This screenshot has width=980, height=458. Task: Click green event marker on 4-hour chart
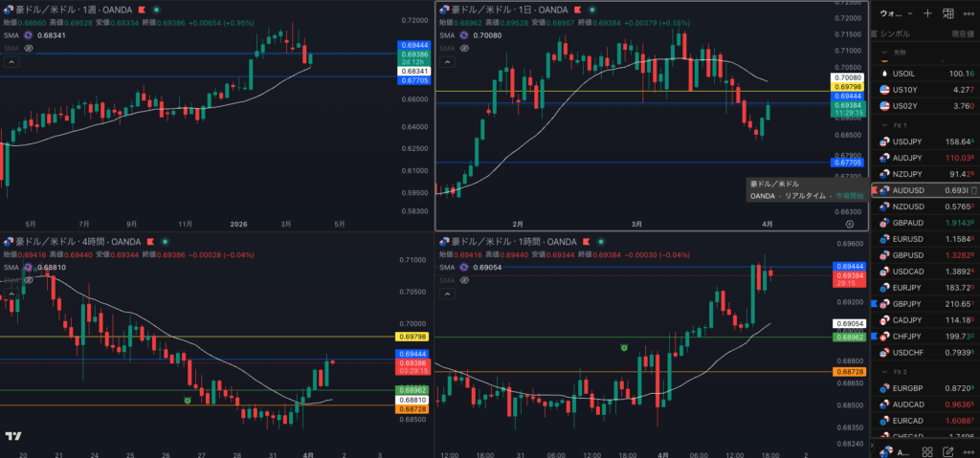(187, 400)
